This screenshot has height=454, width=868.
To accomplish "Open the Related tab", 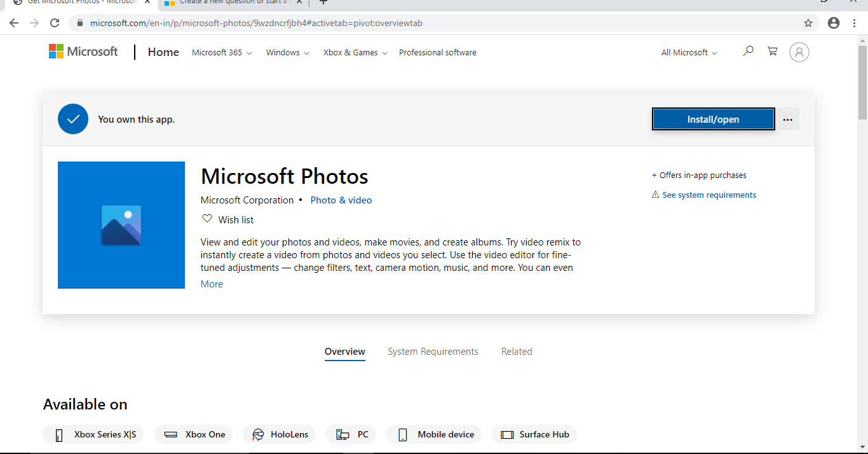I will pyautogui.click(x=517, y=351).
